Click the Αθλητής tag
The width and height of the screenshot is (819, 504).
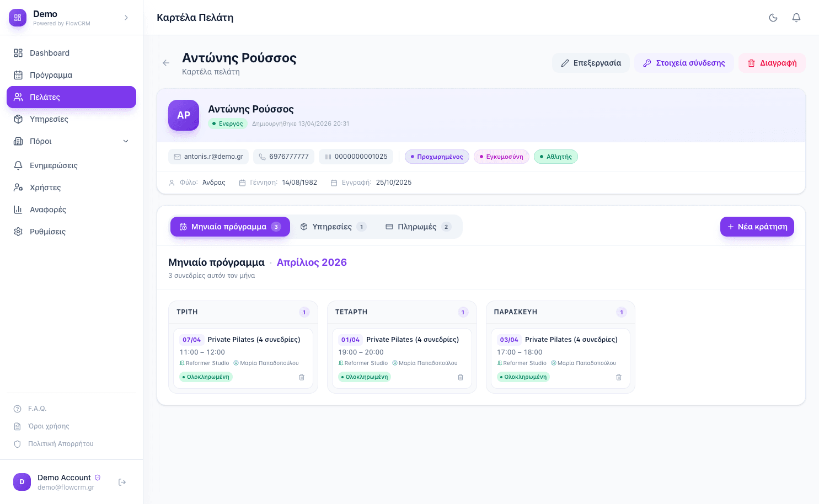556,157
